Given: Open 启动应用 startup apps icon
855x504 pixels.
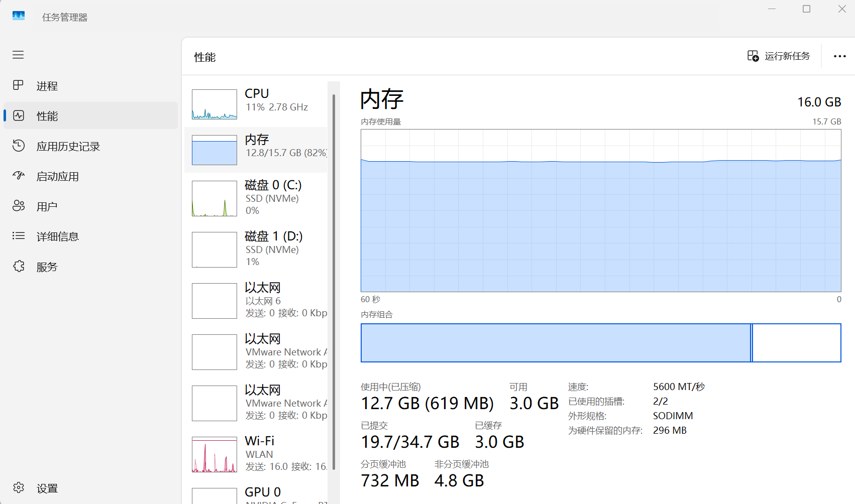Looking at the screenshot, I should [x=18, y=176].
